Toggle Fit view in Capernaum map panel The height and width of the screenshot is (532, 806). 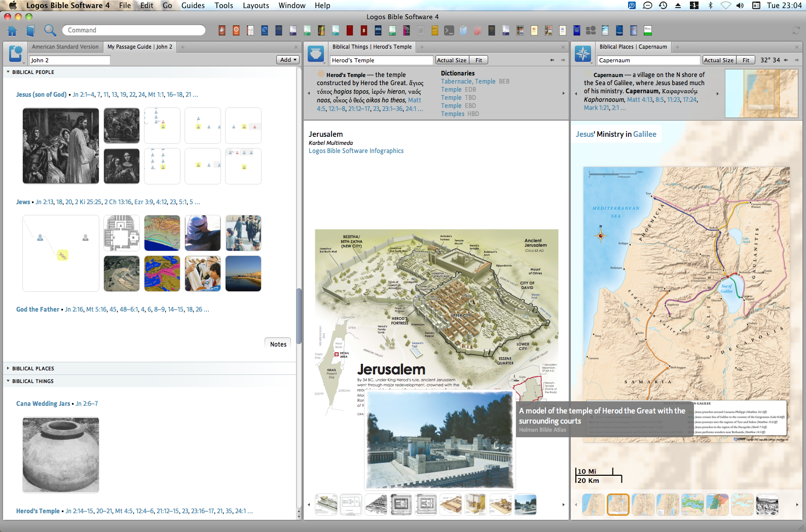tap(746, 60)
